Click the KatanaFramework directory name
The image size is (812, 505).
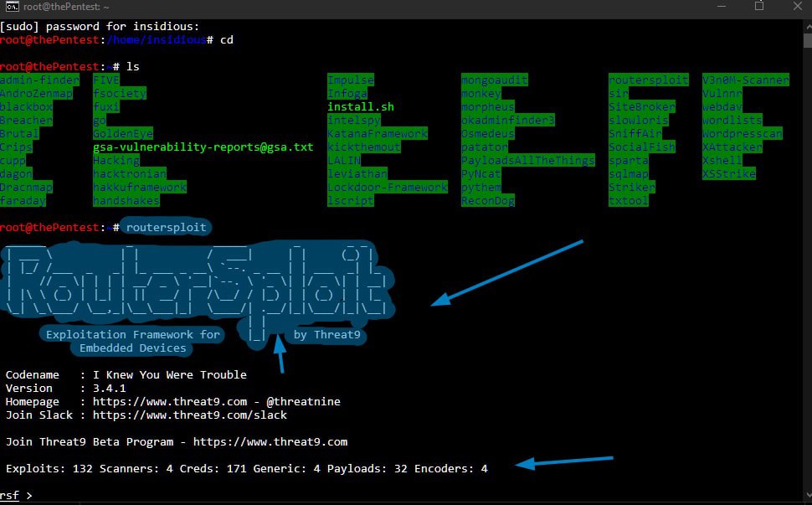tap(378, 134)
